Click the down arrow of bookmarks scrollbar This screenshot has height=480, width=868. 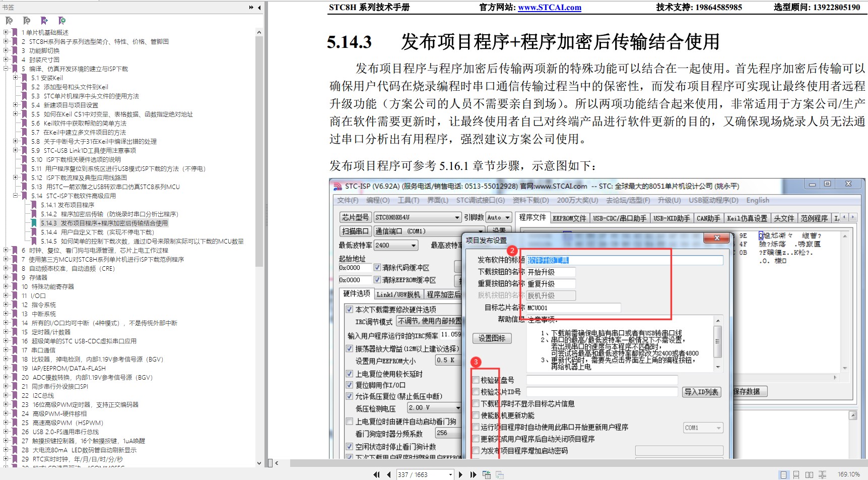tap(259, 463)
